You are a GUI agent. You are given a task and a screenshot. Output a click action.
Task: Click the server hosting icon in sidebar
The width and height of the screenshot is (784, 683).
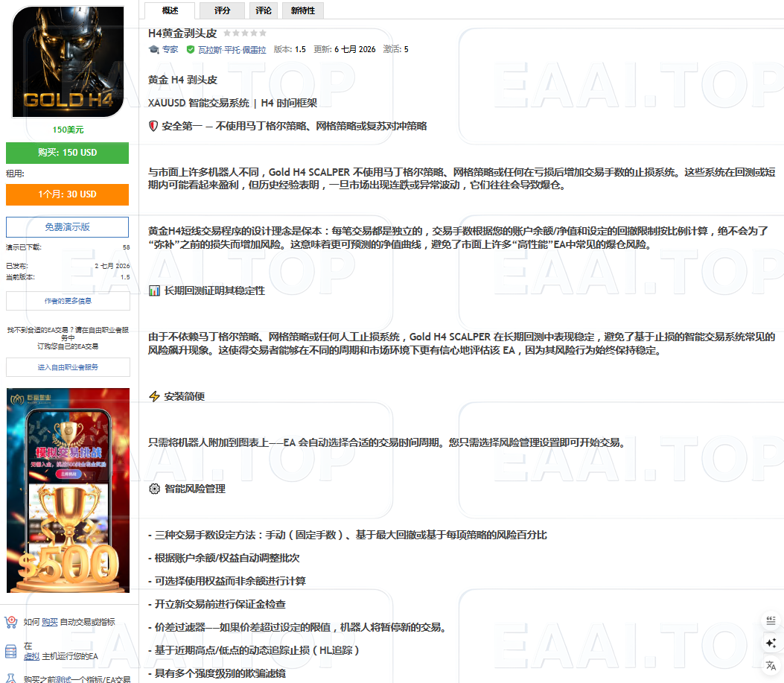11,652
